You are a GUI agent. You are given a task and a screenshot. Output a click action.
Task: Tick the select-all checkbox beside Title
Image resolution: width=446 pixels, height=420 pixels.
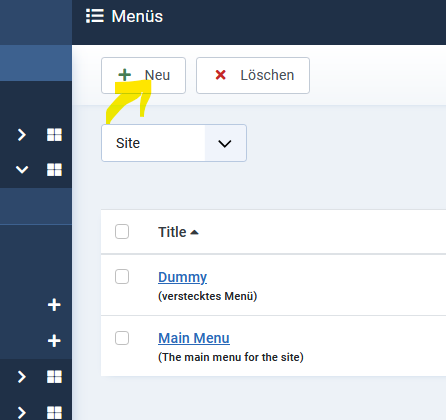122,232
